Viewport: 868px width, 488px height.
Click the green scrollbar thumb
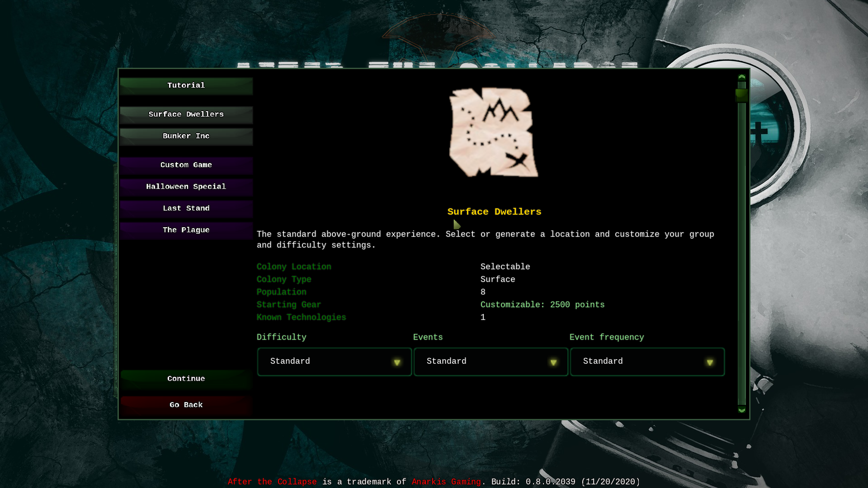741,95
